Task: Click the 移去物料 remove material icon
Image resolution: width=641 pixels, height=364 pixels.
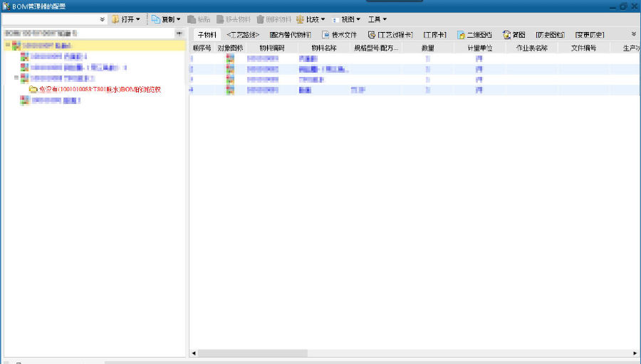Action: coord(220,19)
